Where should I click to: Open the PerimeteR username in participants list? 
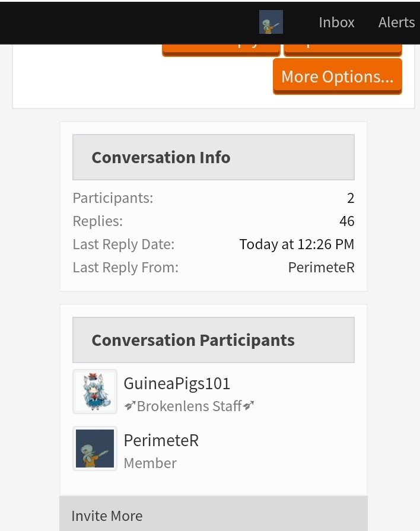coord(161,441)
